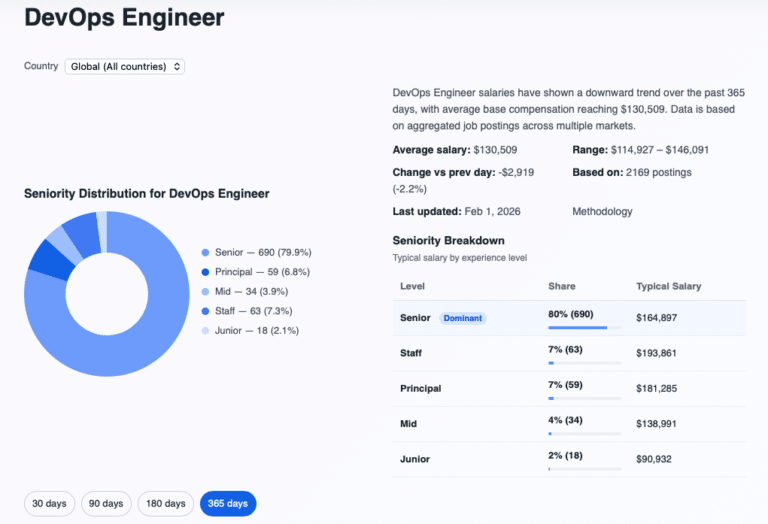The width and height of the screenshot is (768, 524).
Task: Select the 30 days time range
Action: pos(49,503)
